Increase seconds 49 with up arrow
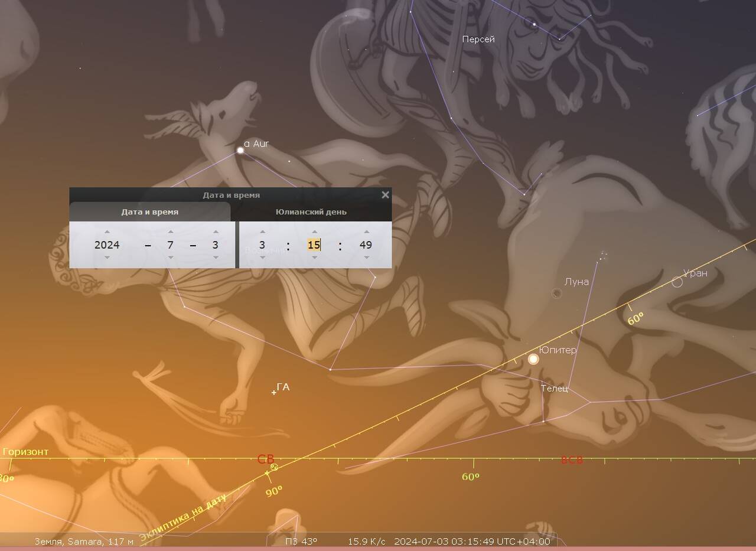 pos(366,232)
